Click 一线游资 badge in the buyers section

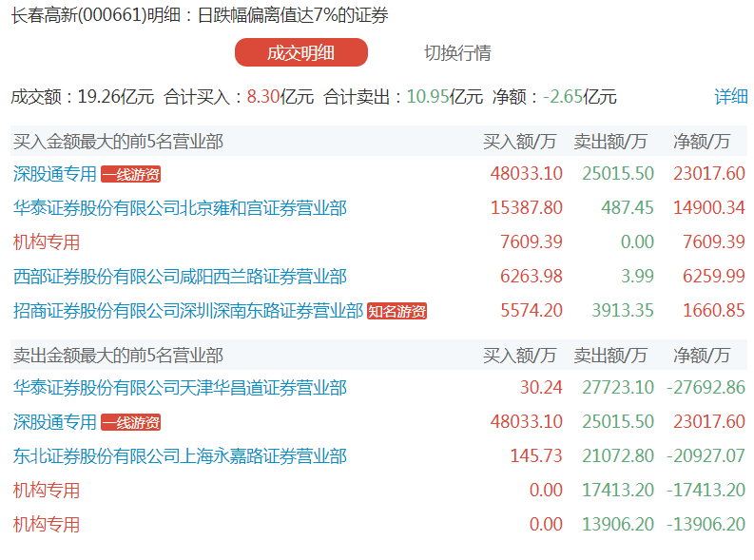click(x=131, y=175)
